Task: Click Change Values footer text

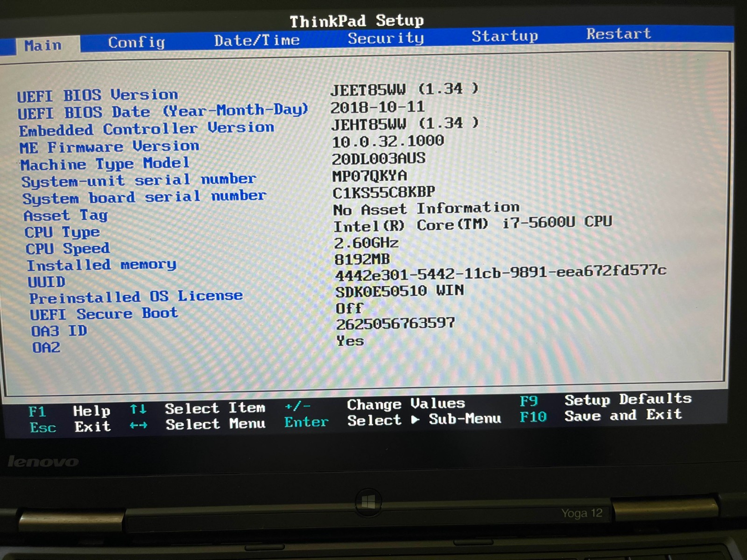Action: point(406,404)
